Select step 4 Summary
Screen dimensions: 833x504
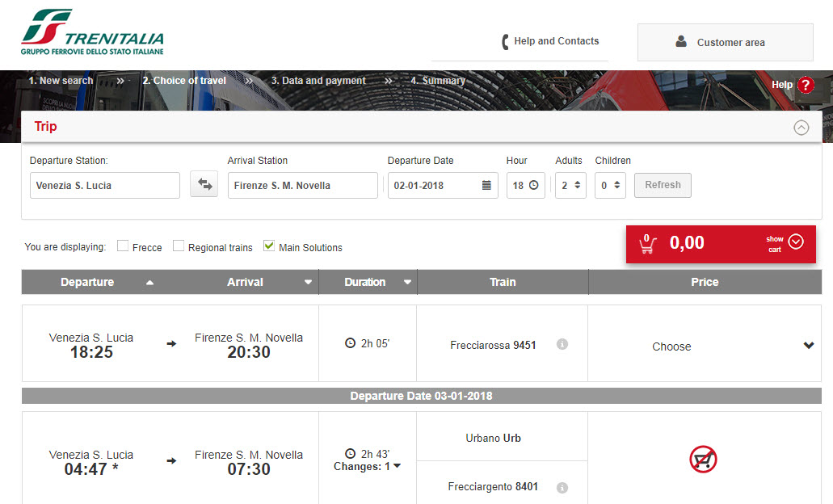click(x=438, y=81)
